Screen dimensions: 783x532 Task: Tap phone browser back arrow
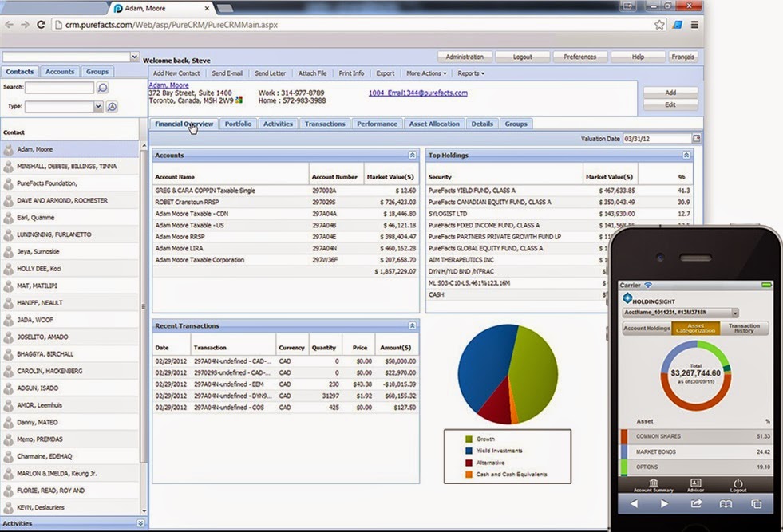[634, 504]
